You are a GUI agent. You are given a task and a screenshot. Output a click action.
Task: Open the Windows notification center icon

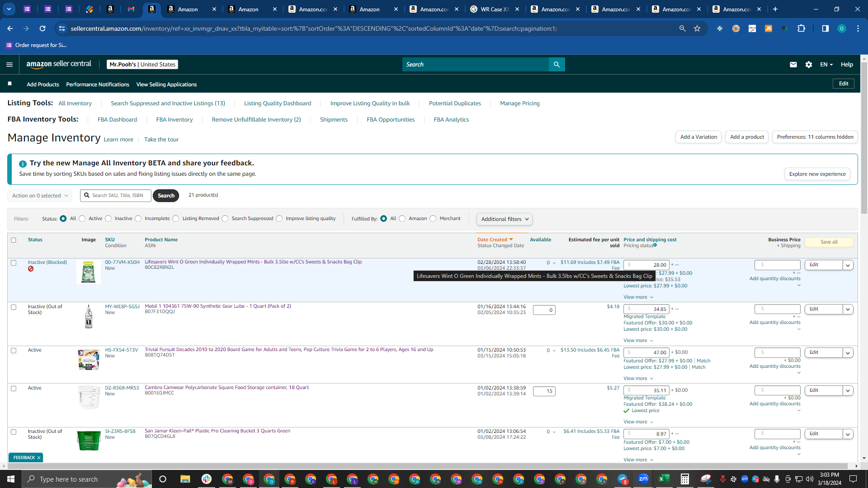pos(853,479)
